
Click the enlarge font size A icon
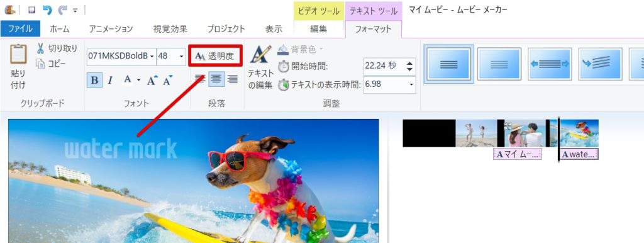coord(152,80)
